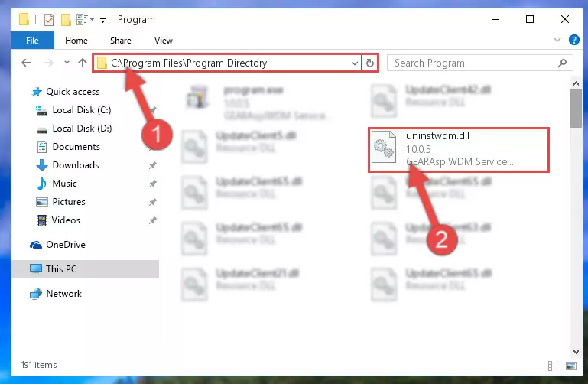Go back using the Back arrow
The height and width of the screenshot is (384, 588).
click(26, 63)
